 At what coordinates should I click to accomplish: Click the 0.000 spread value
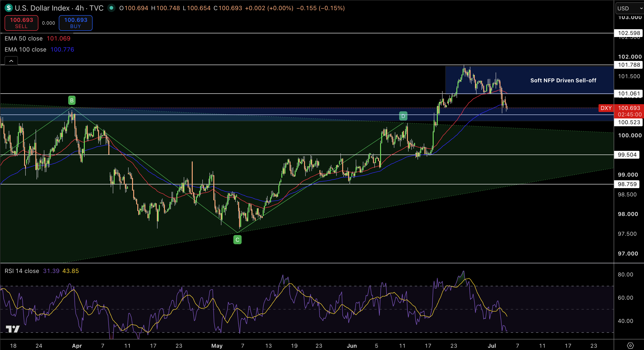click(x=48, y=23)
